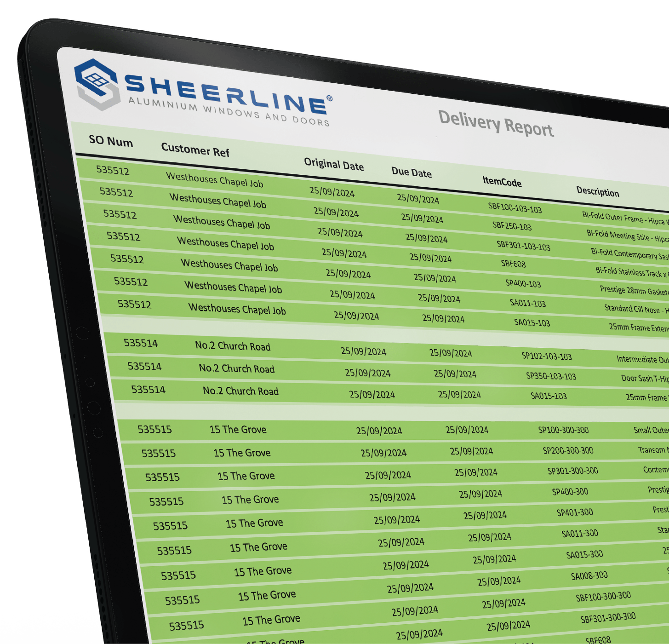669x644 pixels.
Task: Sort by the Original Date column header
Action: click(334, 164)
